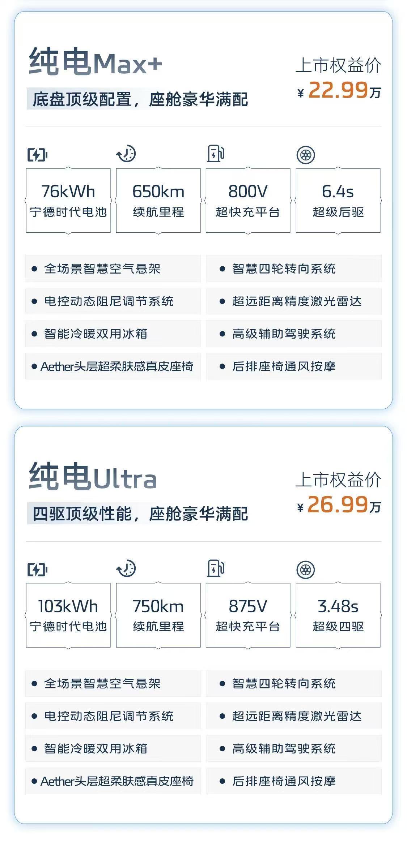Click the battery icon above 103kWh
The width and height of the screenshot is (407, 868).
click(x=37, y=570)
